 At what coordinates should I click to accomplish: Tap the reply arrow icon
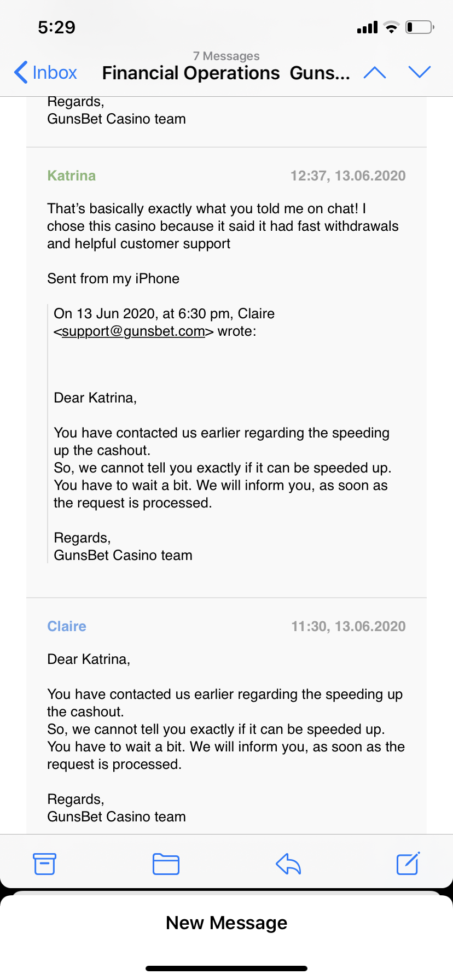(x=288, y=864)
